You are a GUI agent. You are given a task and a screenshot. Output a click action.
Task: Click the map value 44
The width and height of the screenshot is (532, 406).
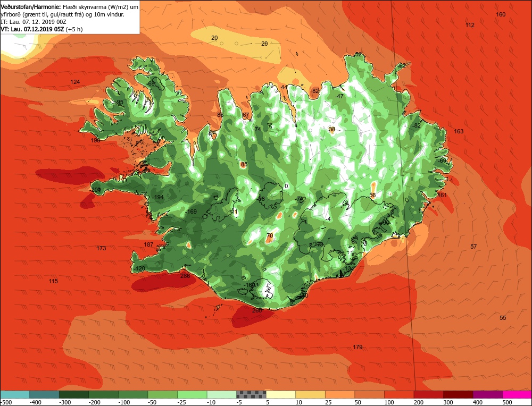pyautogui.click(x=284, y=87)
